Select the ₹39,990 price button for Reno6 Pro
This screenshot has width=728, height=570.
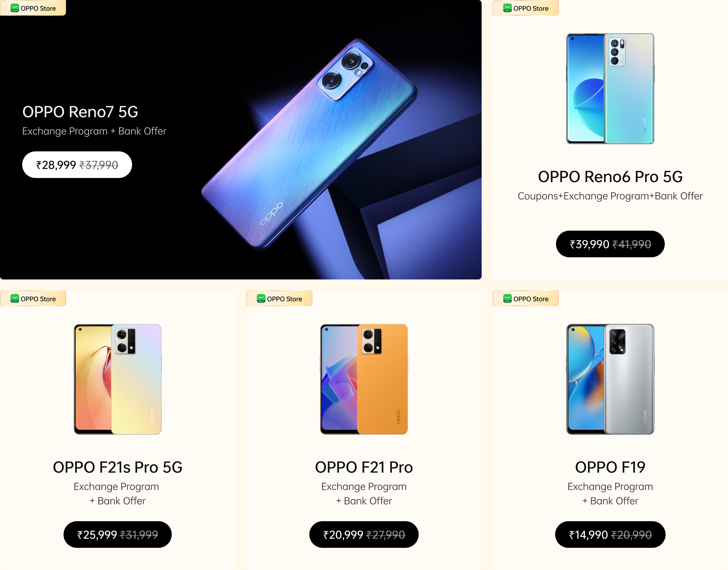(610, 244)
